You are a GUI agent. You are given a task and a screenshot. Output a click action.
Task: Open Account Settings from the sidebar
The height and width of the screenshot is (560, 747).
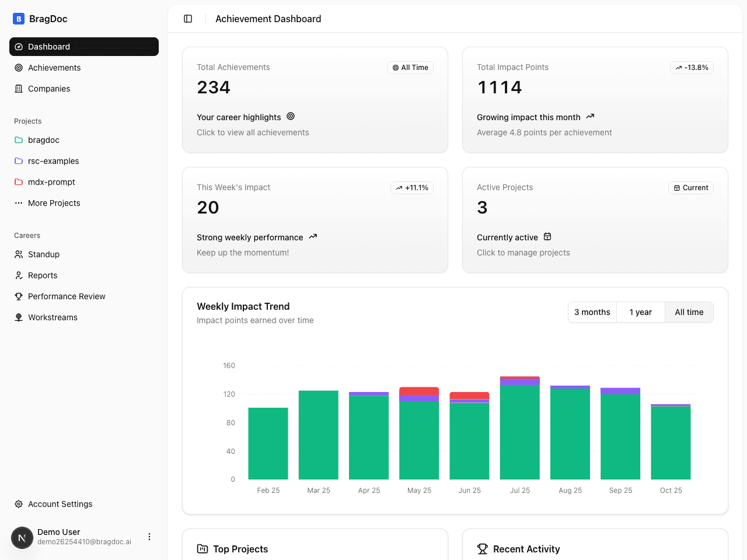[x=60, y=504]
